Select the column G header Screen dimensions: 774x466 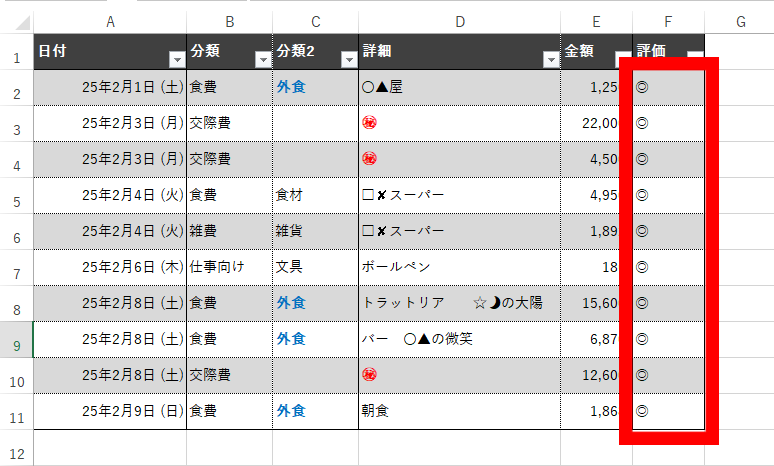tap(740, 21)
